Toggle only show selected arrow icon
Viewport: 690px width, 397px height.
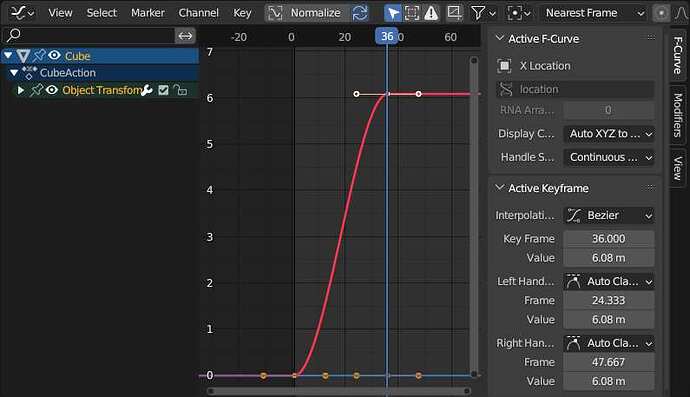393,13
